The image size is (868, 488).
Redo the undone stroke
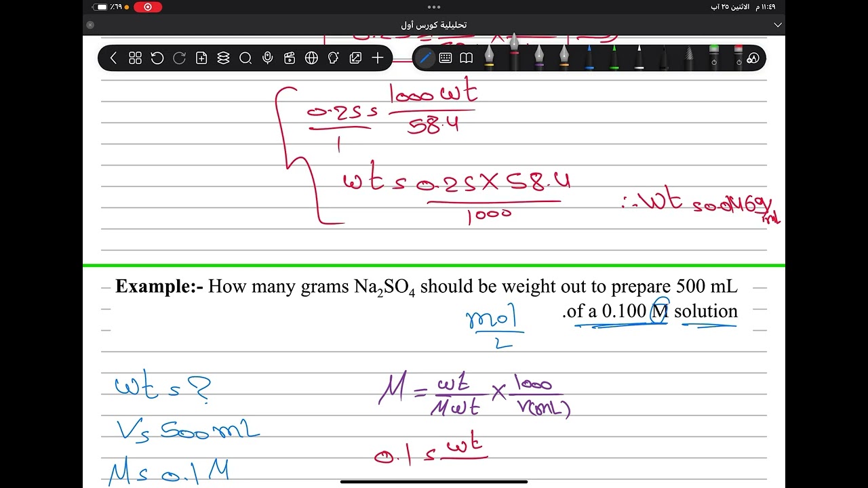179,58
